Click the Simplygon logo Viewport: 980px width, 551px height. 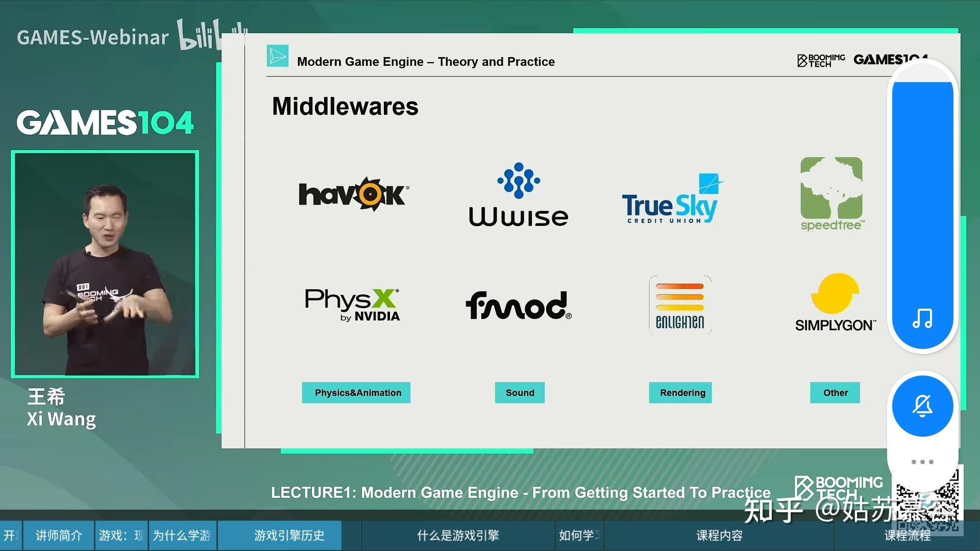tap(835, 303)
